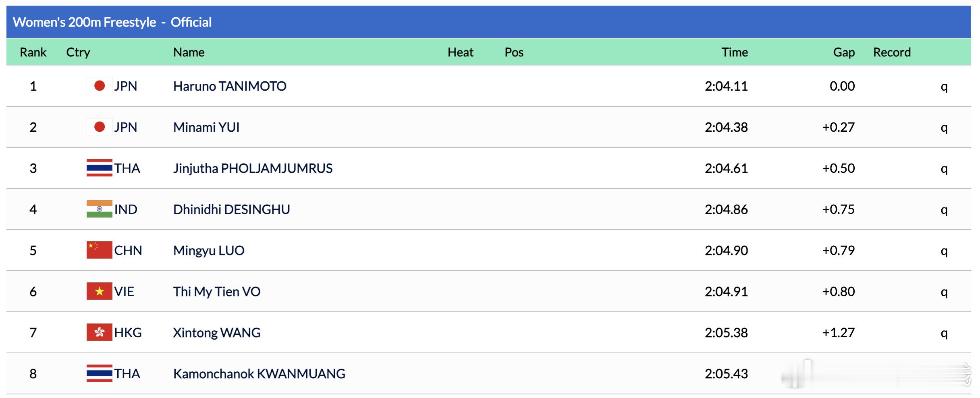This screenshot has height=398, width=980.
Task: Click the time 2:04.91
Action: coord(726,292)
